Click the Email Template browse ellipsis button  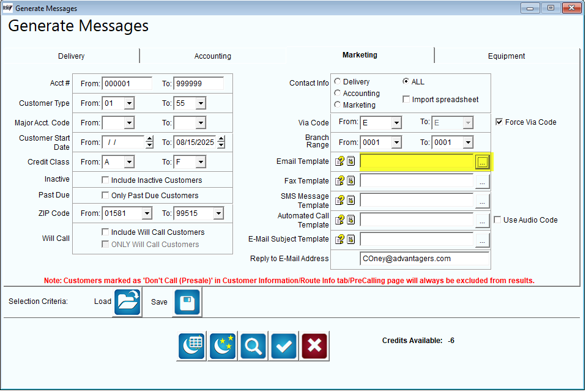pyautogui.click(x=483, y=162)
